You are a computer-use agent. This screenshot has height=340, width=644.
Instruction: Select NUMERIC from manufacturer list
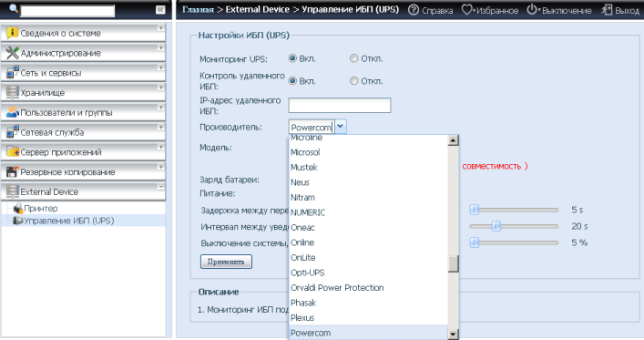click(368, 212)
